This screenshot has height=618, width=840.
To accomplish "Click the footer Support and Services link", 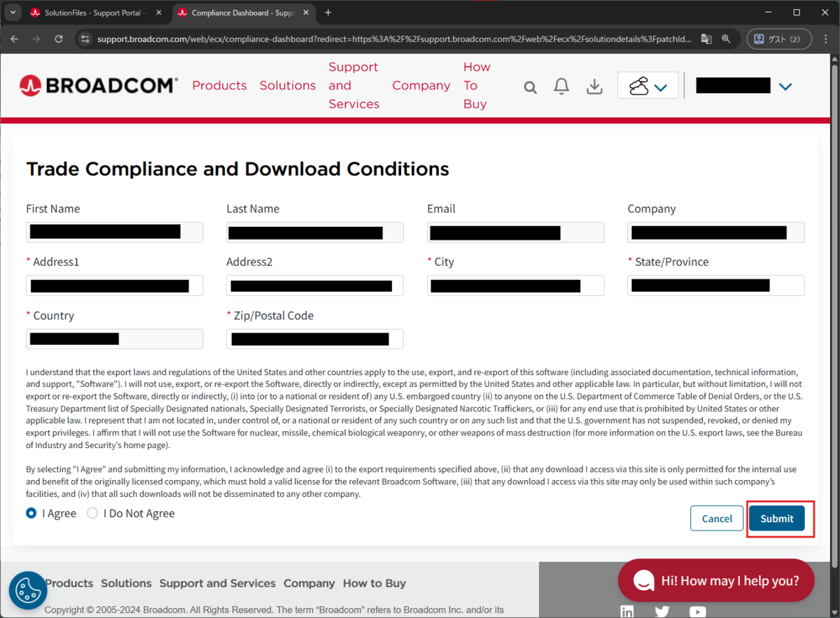I will point(217,583).
